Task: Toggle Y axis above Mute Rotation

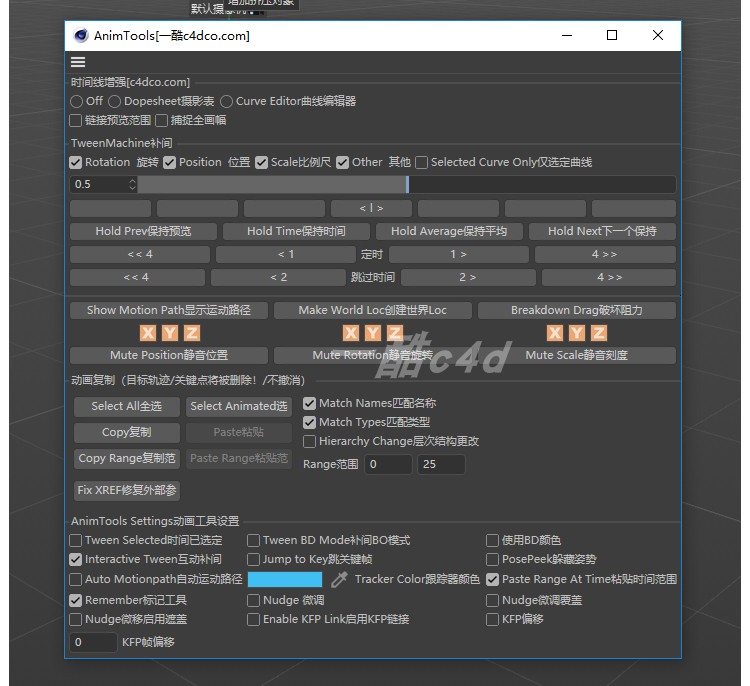Action: click(x=373, y=333)
